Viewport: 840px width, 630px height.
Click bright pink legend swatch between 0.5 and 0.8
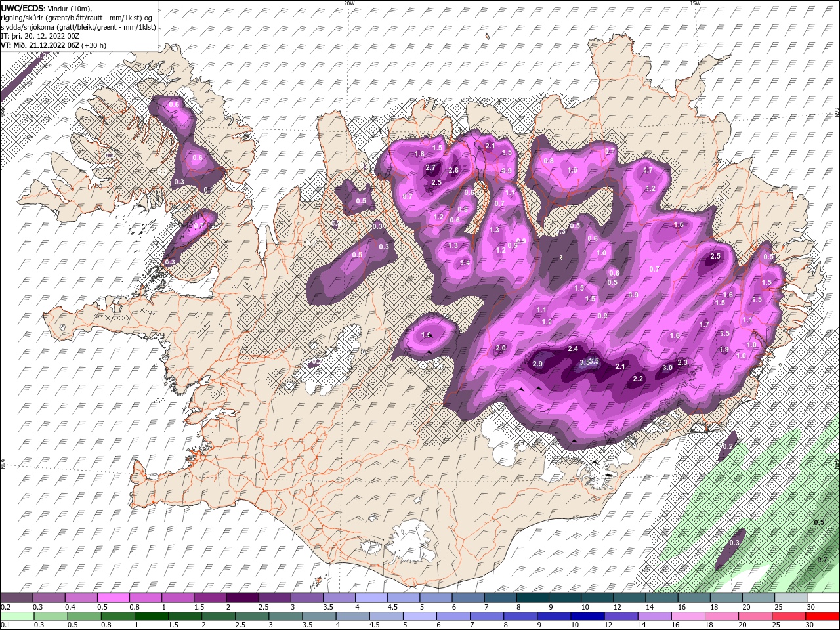coord(114,598)
